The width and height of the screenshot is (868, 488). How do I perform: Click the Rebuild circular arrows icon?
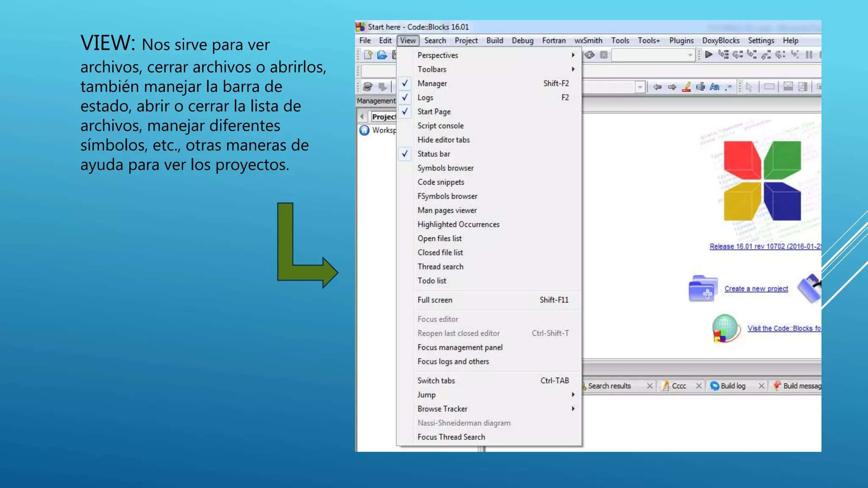point(590,55)
